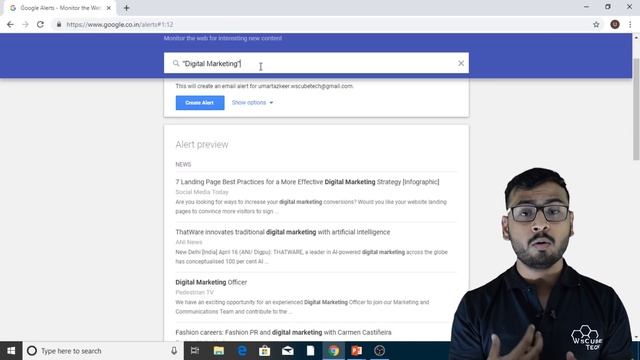Click the address bar URL
The height and width of the screenshot is (360, 640).
tap(120, 24)
